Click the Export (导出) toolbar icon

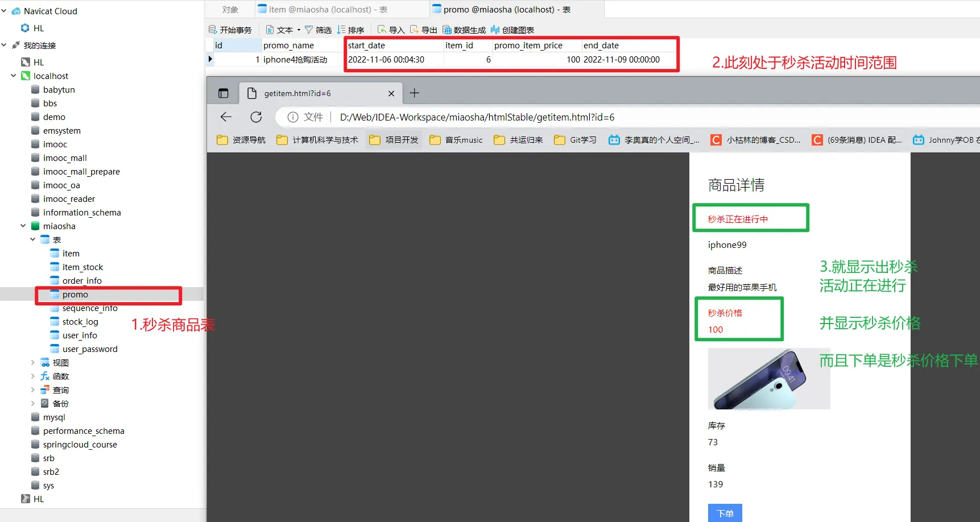pyautogui.click(x=414, y=30)
